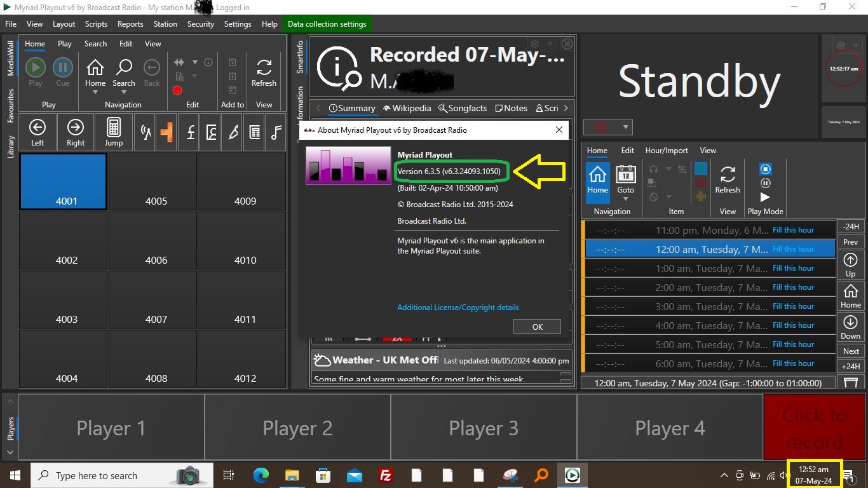Open the Hour/Import ribbon tab
Screen dimensions: 868x488
point(667,151)
